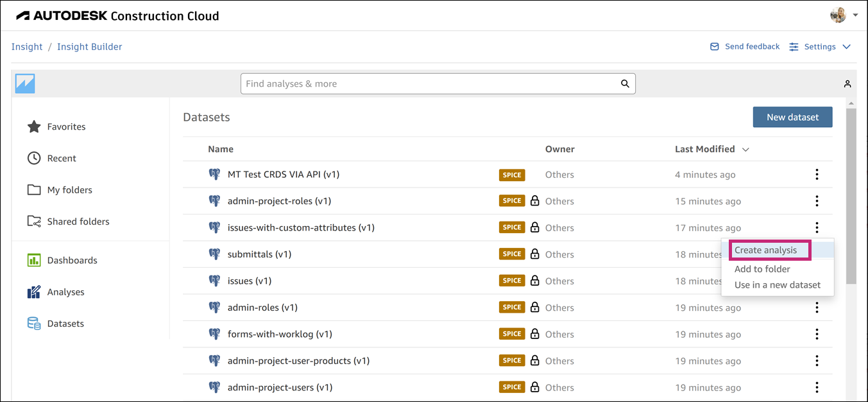Click the SPICE badge on issues (v1)
868x402 pixels.
tap(511, 280)
